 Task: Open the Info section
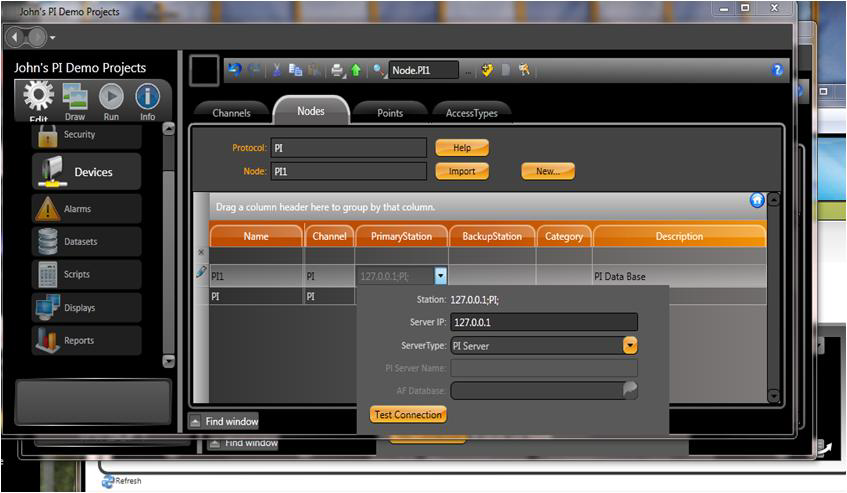coord(147,99)
